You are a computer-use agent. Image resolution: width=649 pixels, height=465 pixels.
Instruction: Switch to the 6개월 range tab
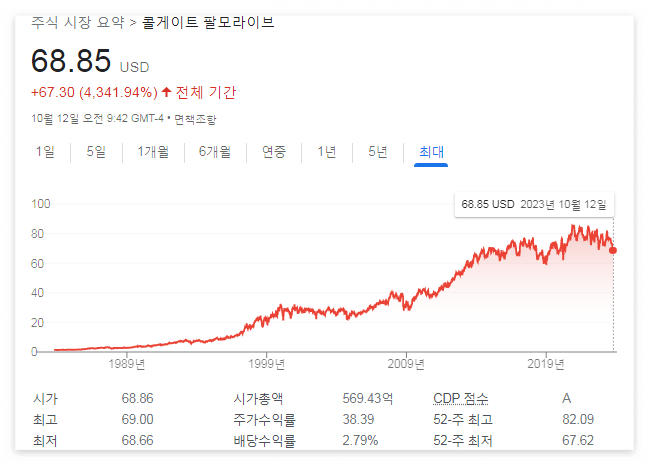215,152
